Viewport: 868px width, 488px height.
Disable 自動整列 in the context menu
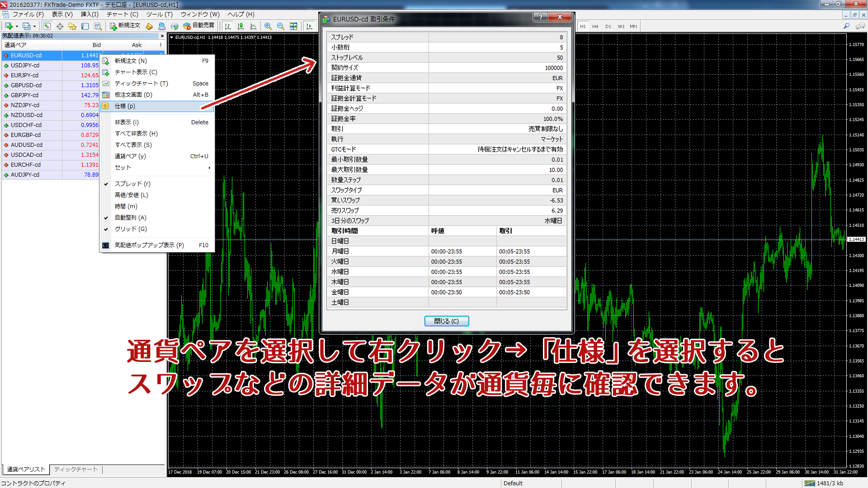point(131,217)
